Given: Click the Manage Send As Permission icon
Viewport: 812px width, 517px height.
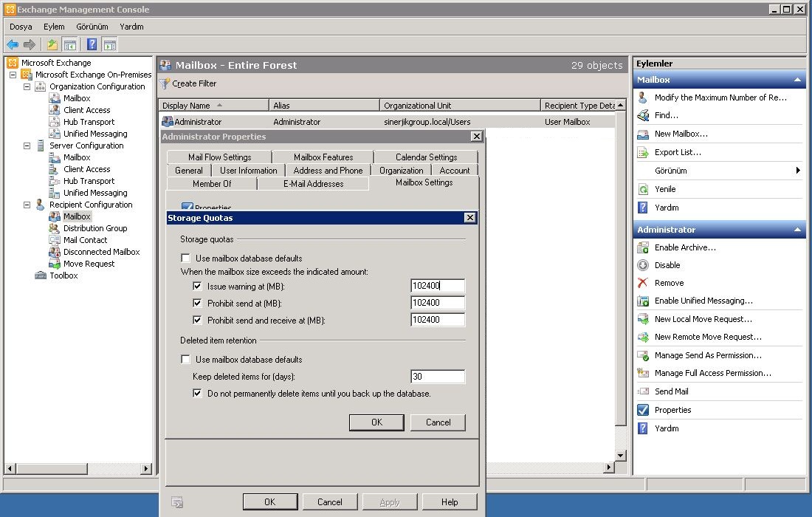Looking at the screenshot, I should pos(643,355).
